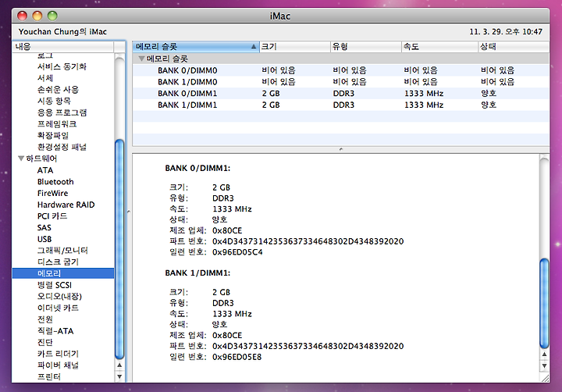562x392 pixels.
Task: Open 그래픽/모니터 info
Action: pos(62,251)
